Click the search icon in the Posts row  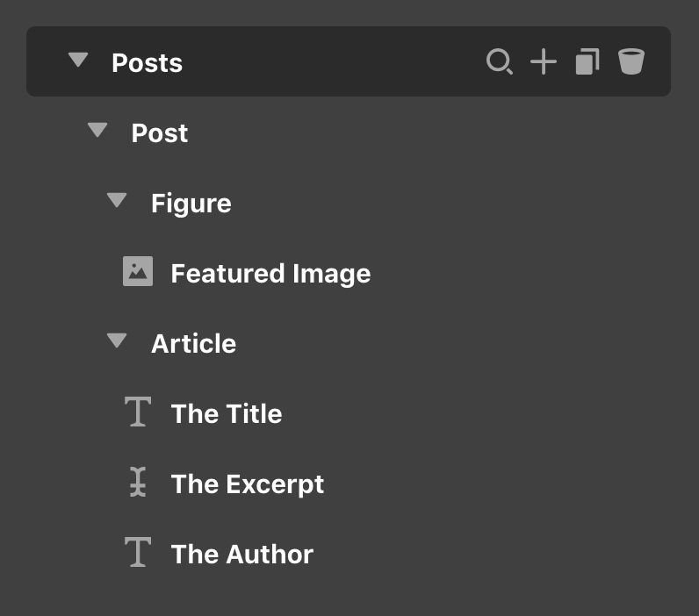(x=500, y=61)
